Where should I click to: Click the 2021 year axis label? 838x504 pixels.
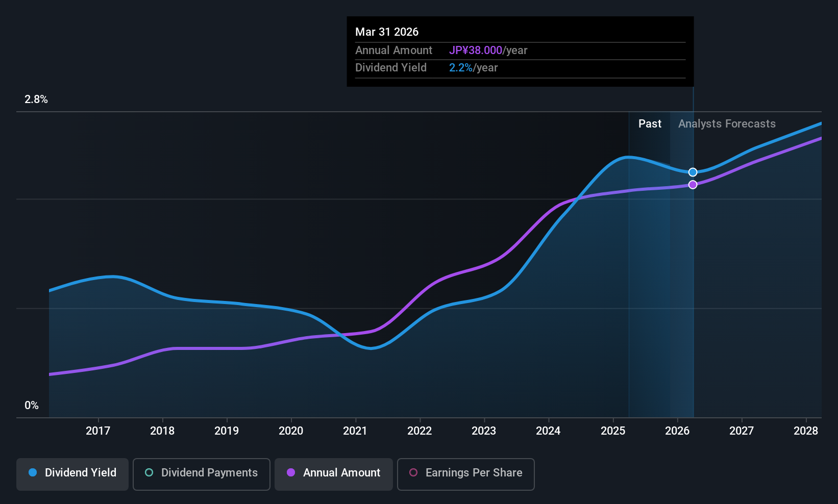355,431
